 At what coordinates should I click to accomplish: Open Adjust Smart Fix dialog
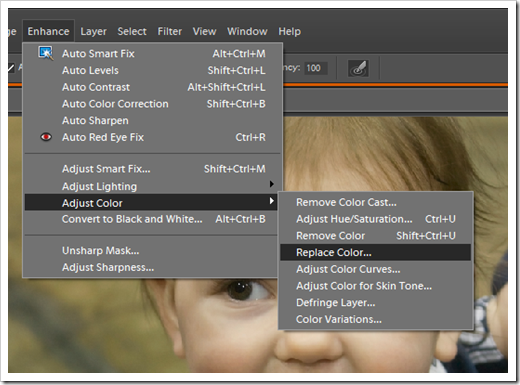(153, 169)
